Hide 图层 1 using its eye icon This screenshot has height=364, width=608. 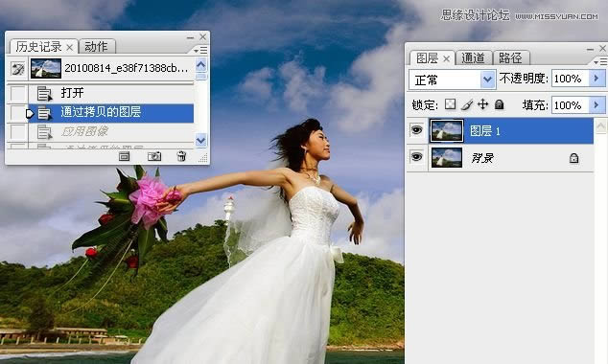coord(416,130)
